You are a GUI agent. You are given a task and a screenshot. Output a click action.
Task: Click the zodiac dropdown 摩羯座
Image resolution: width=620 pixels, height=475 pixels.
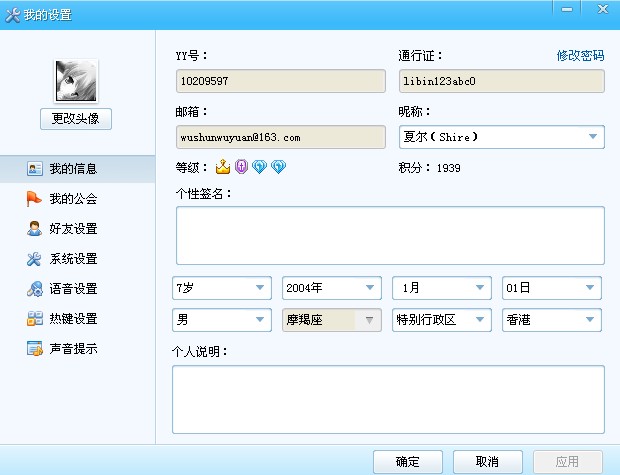[x=332, y=320]
